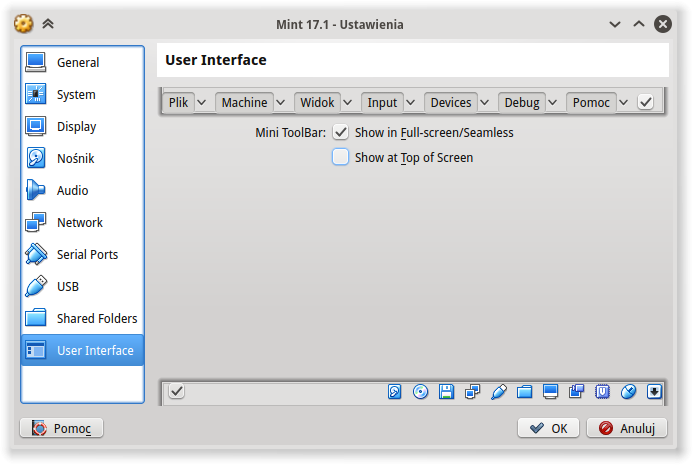Open help with the bottom-left Pomoc button
The height and width of the screenshot is (465, 693).
click(x=61, y=428)
